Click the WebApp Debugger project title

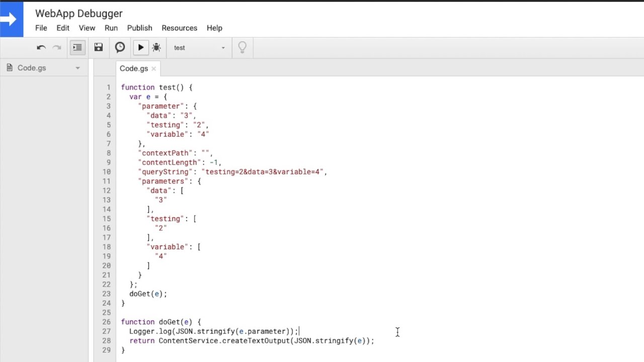[x=79, y=14]
